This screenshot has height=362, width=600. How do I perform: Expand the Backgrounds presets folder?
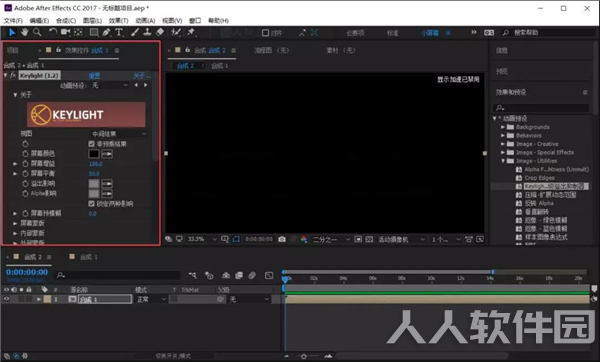point(503,127)
